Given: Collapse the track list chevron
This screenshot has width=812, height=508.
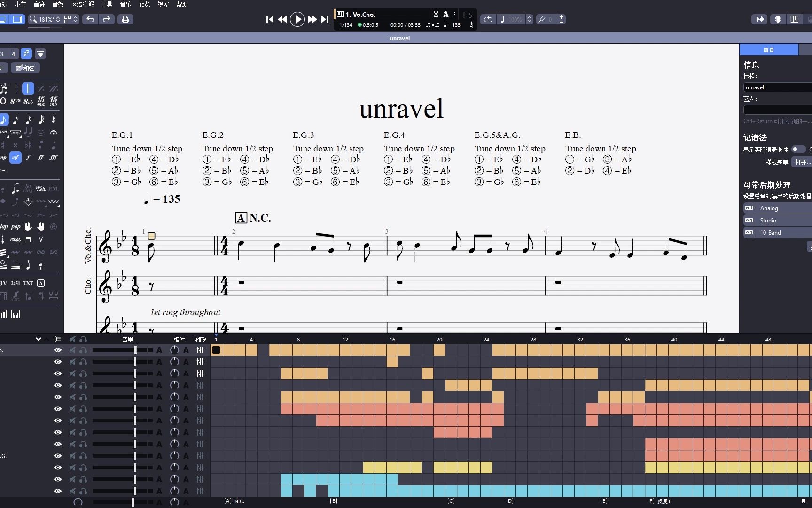Looking at the screenshot, I should point(39,339).
